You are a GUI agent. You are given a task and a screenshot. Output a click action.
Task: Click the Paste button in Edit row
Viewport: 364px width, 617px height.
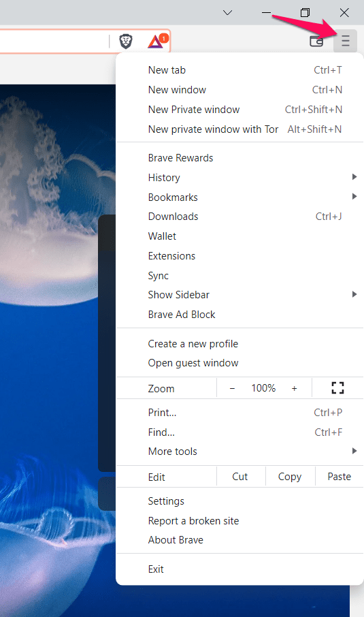pyautogui.click(x=340, y=477)
